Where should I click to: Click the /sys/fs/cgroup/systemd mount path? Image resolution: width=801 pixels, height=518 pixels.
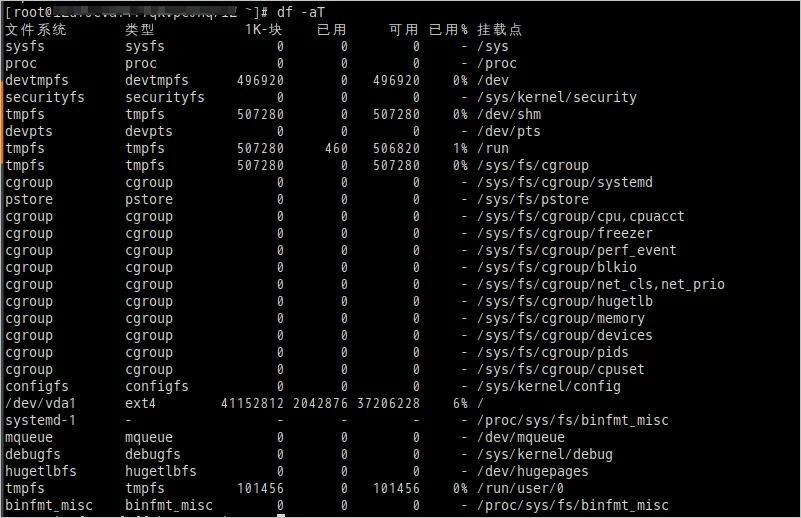click(x=565, y=182)
